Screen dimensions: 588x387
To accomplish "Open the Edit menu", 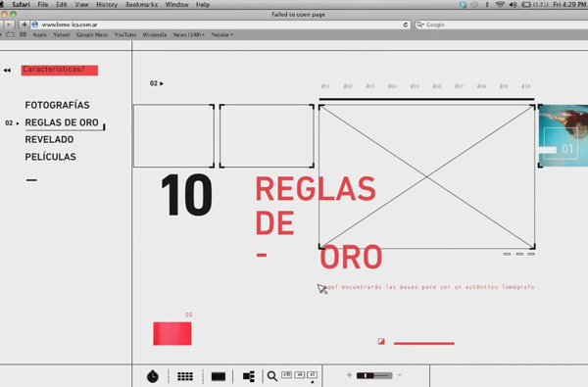I will (x=61, y=5).
